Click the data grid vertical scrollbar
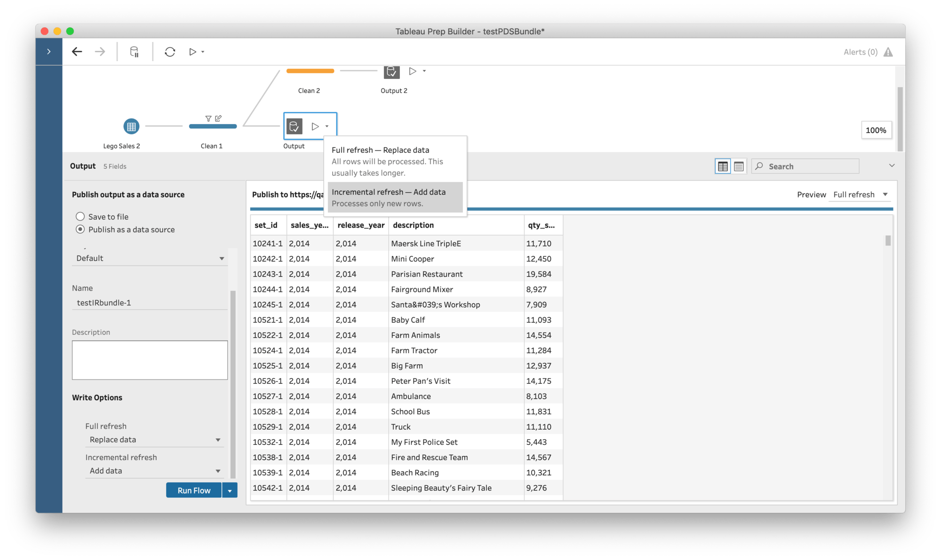The height and width of the screenshot is (560, 941). 888,240
